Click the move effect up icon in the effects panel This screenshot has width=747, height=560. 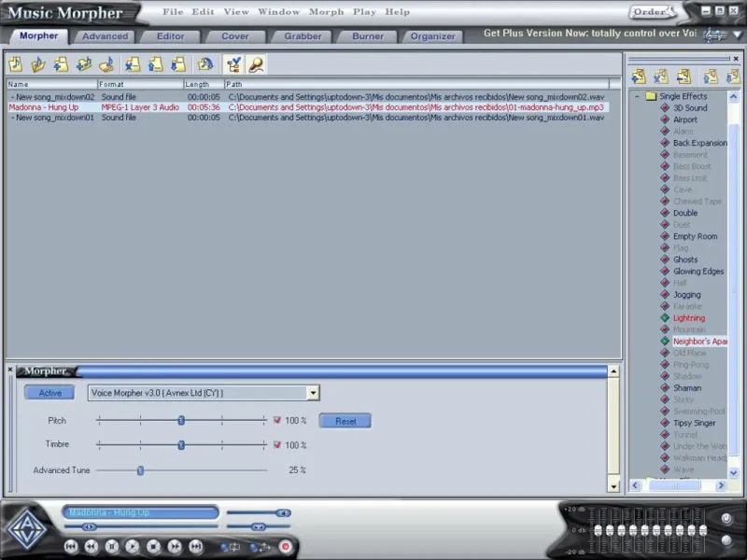click(x=711, y=77)
